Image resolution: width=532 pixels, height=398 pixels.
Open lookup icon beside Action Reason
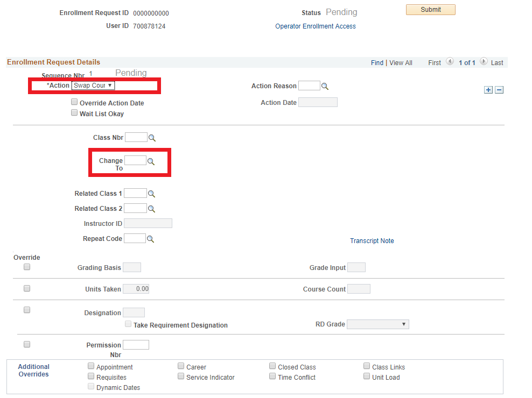[325, 86]
